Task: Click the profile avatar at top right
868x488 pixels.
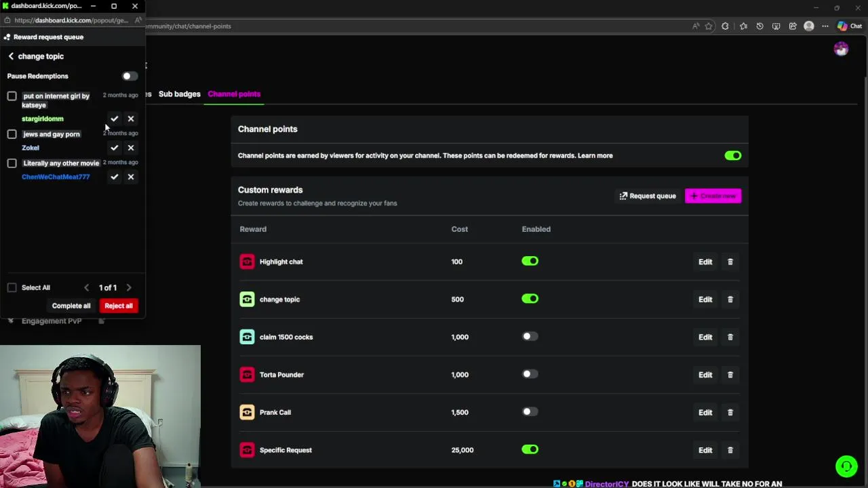Action: pyautogui.click(x=841, y=49)
